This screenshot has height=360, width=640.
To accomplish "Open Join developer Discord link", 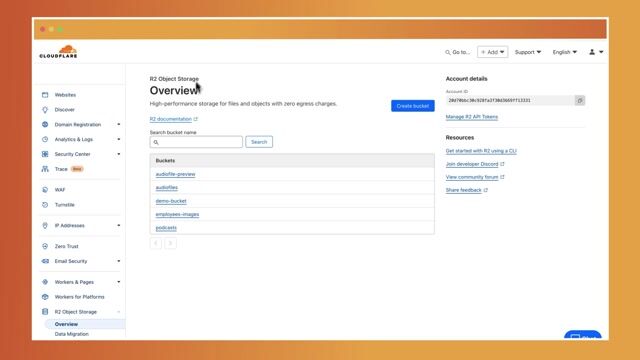I will click(x=472, y=164).
